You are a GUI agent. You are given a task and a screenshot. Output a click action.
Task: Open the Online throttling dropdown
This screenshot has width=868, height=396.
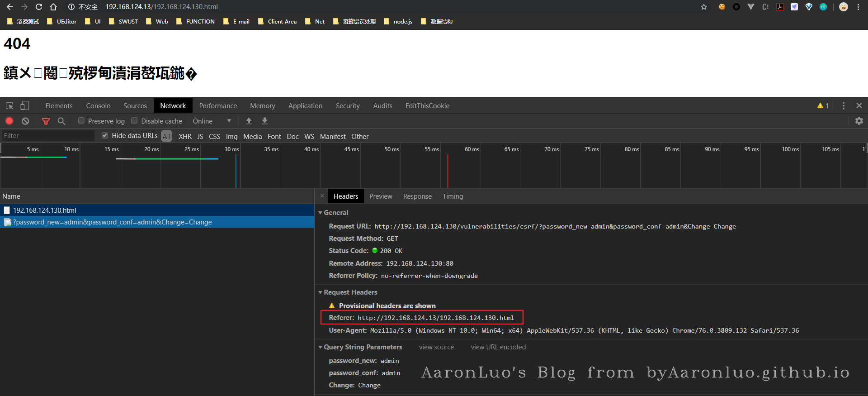(212, 121)
